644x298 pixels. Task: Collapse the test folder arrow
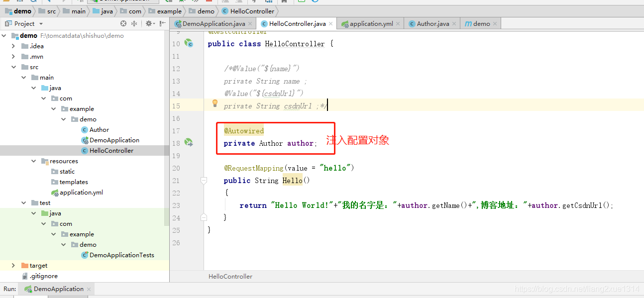(x=24, y=203)
